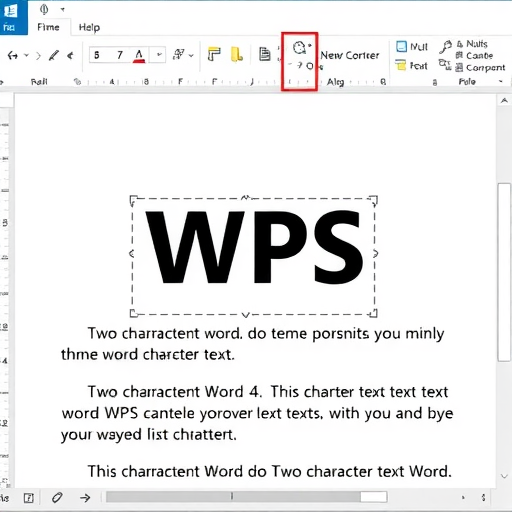Click the text effects icon
The height and width of the screenshot is (512, 512).
tap(179, 55)
